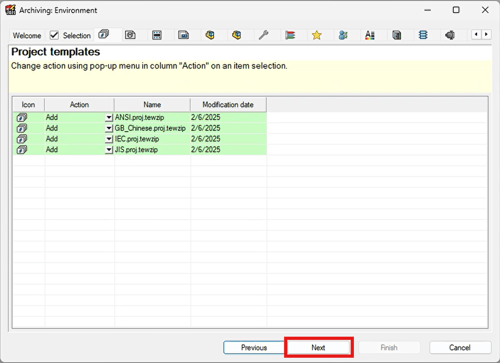Open the yellow star tab
500x363 pixels.
pyautogui.click(x=317, y=35)
